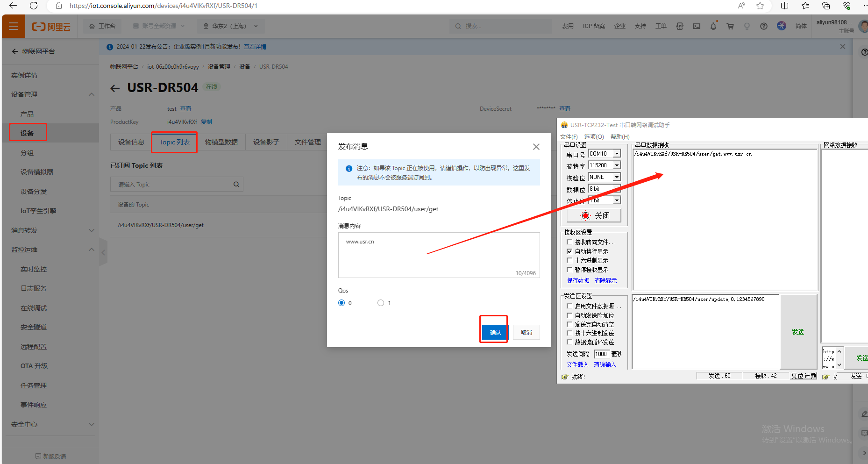Open the shopping cart icon
The image size is (868, 464).
[x=730, y=26]
